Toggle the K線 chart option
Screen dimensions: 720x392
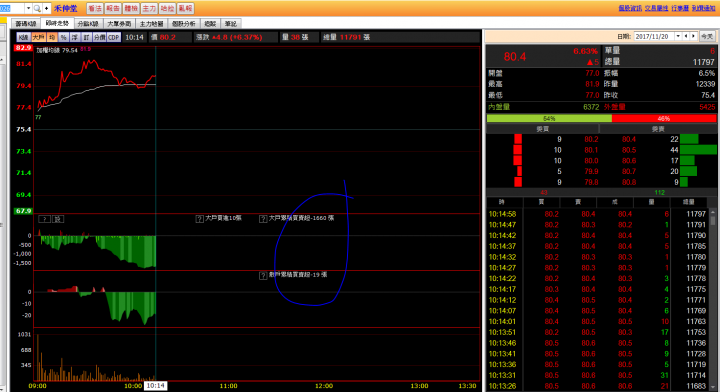click(23, 37)
